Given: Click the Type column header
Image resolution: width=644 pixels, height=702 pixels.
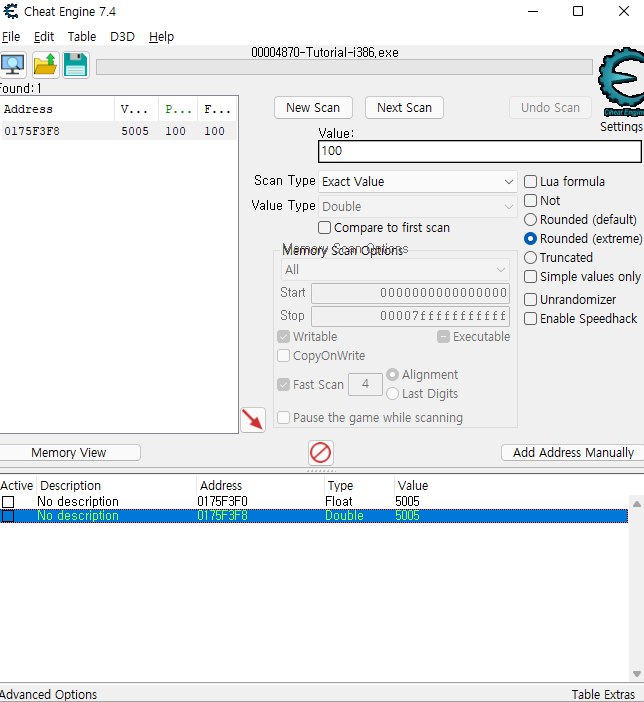Looking at the screenshot, I should click(x=359, y=486).
